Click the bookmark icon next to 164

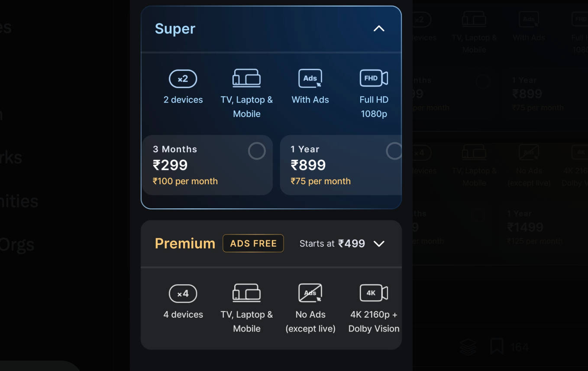coord(497,347)
